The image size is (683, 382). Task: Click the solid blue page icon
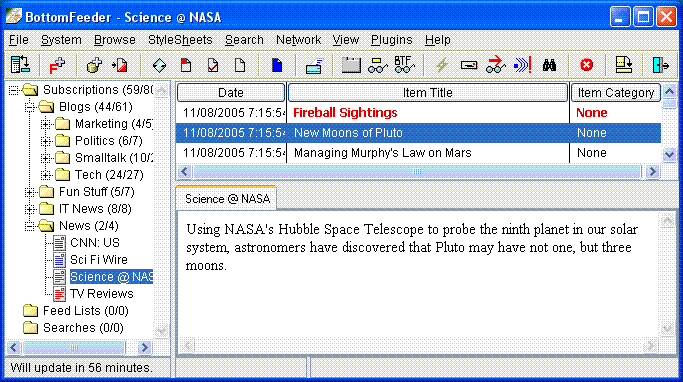coord(277,65)
